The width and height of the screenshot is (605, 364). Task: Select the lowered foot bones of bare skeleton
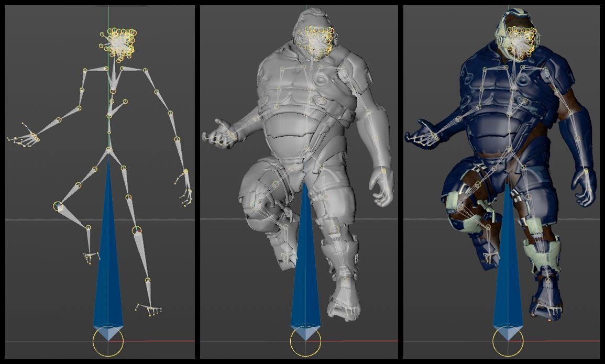[x=149, y=310]
